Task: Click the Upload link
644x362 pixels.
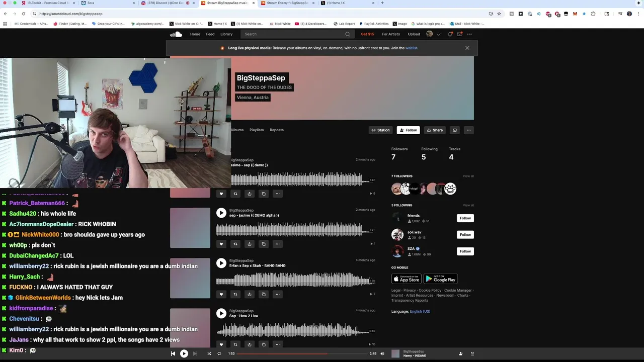Action: click(x=414, y=34)
